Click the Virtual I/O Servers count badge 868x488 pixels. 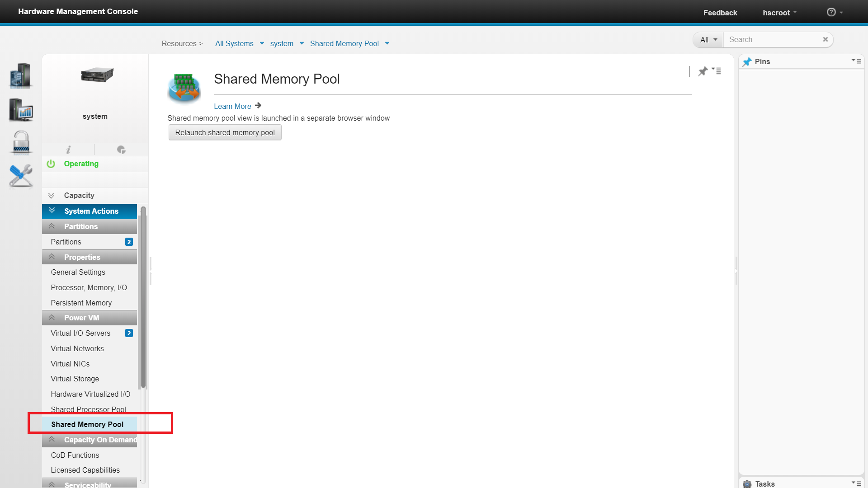pos(129,333)
